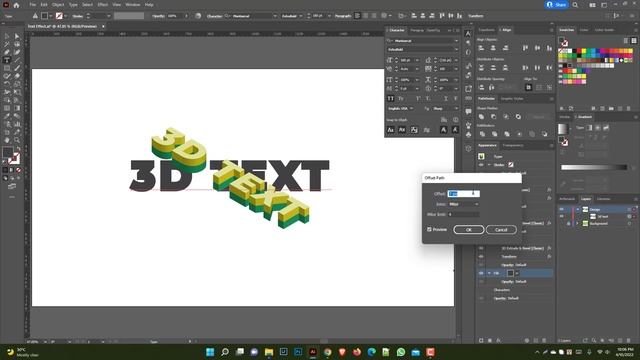Click OK in Offset Path dialog
This screenshot has height=360, width=640.
coord(469,230)
